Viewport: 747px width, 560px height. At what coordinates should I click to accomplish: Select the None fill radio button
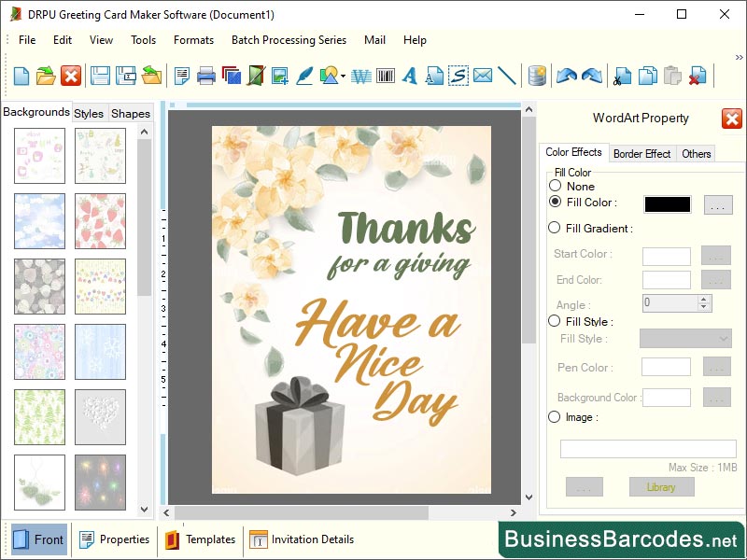(x=555, y=186)
